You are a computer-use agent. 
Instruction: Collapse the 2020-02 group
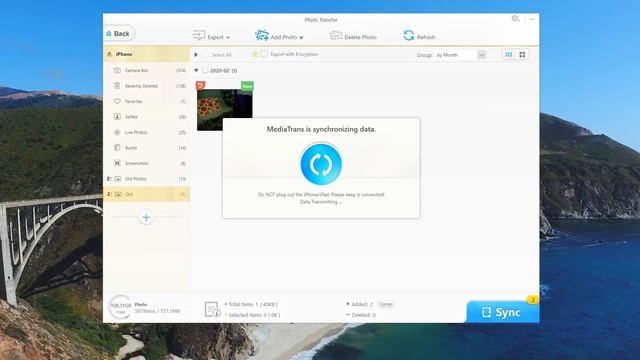coord(196,71)
